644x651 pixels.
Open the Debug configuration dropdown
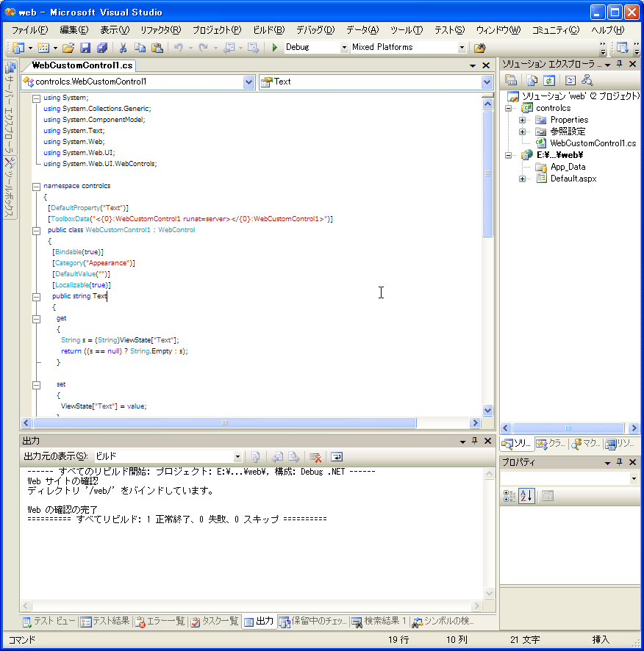coord(344,48)
